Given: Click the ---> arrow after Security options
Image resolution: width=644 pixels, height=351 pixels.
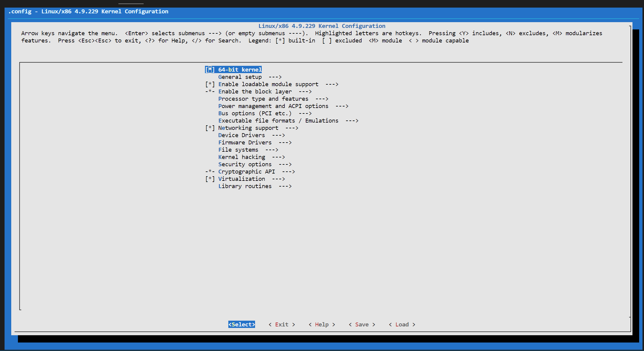Looking at the screenshot, I should (285, 164).
